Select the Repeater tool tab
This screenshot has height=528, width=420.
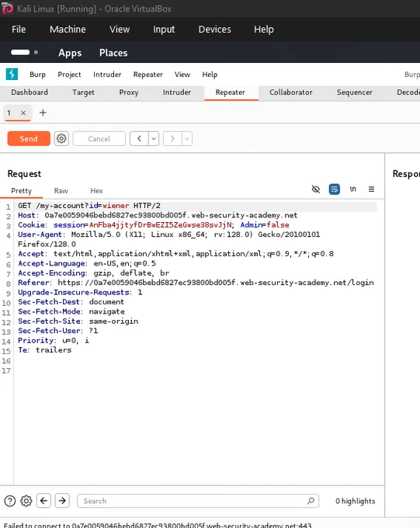tap(231, 92)
